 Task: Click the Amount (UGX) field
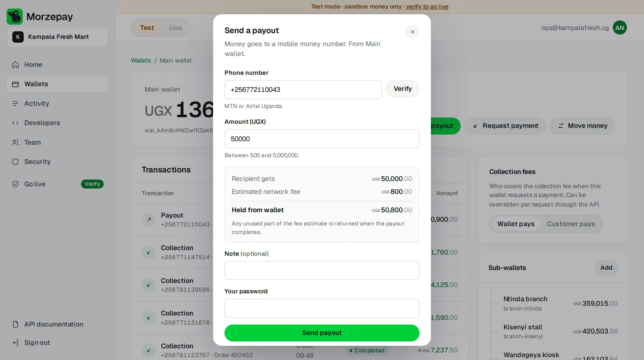[x=322, y=139]
